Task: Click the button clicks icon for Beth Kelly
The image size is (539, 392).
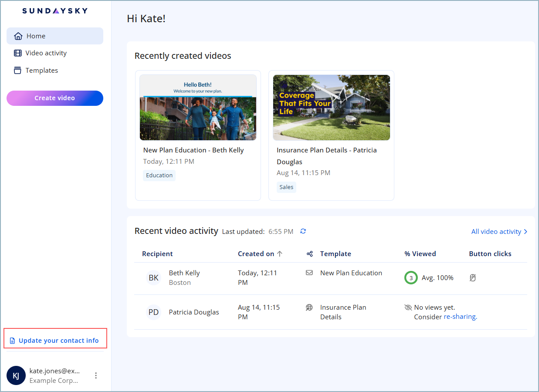Action: [473, 277]
